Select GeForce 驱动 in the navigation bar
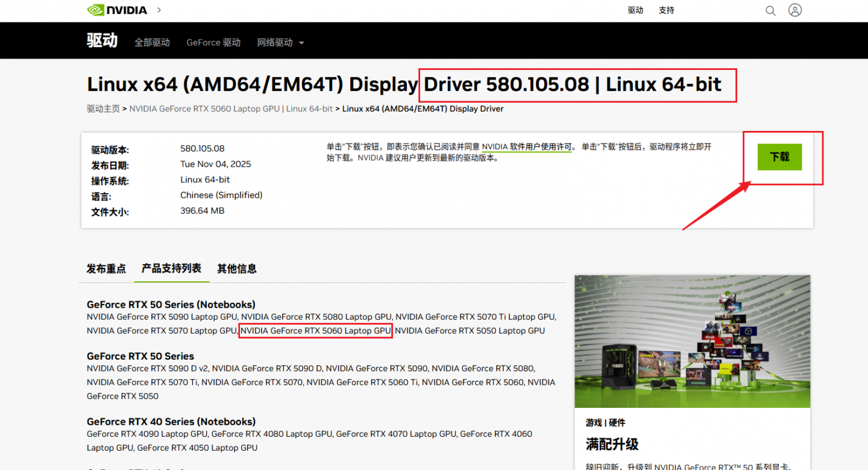 click(x=213, y=42)
